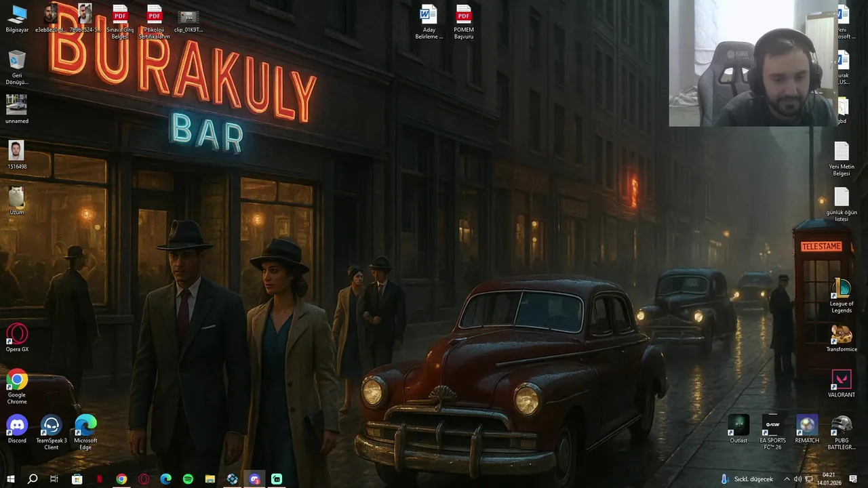Select the Yeni Metin Belgesi file
This screenshot has height=488, width=868.
[x=842, y=159]
